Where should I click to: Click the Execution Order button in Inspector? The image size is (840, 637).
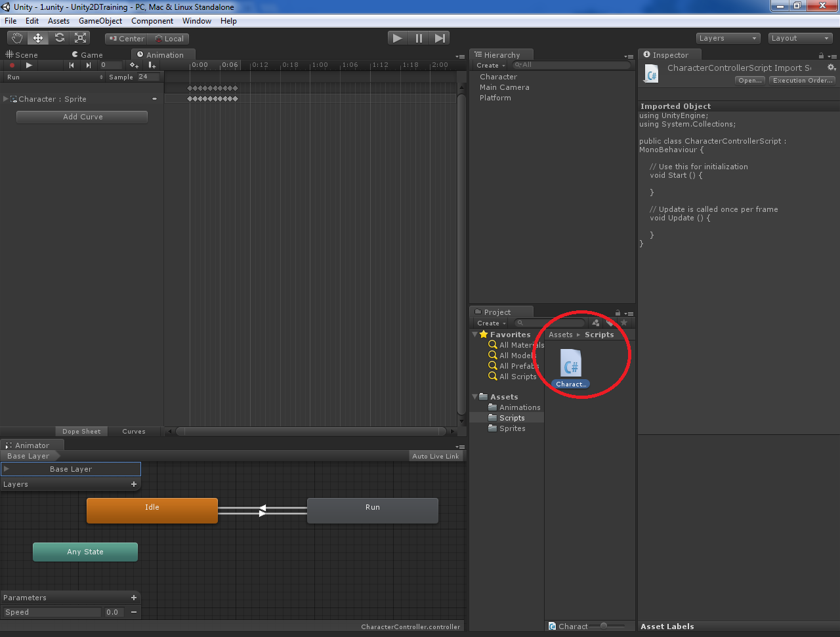pos(802,80)
